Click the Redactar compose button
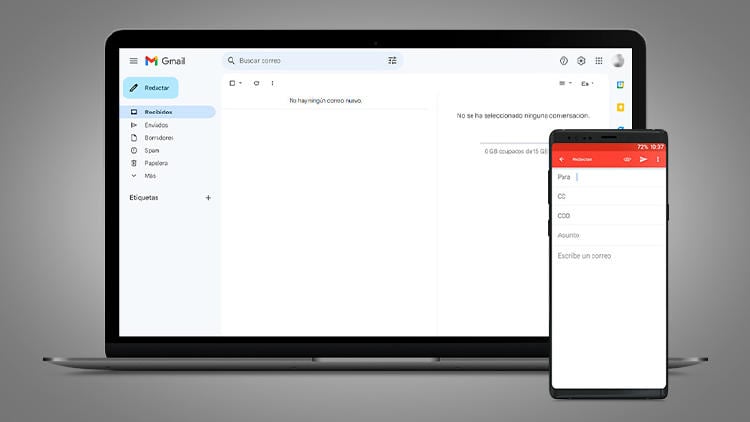The image size is (750, 422). click(150, 88)
